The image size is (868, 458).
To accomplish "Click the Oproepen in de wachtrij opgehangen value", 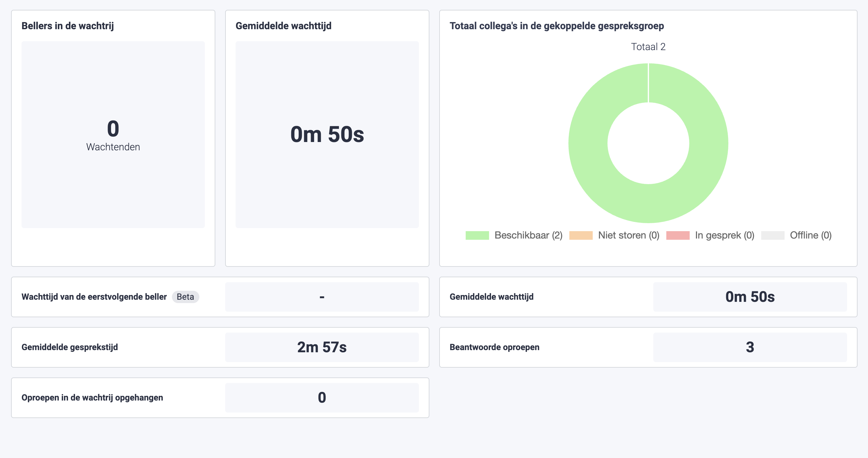I will point(322,398).
